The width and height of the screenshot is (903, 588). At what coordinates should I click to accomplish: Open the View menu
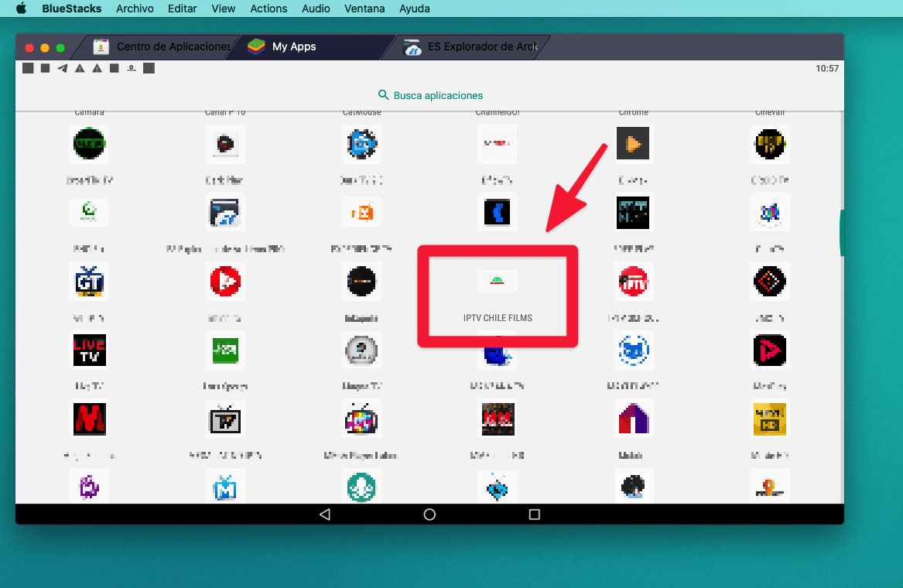coord(223,9)
